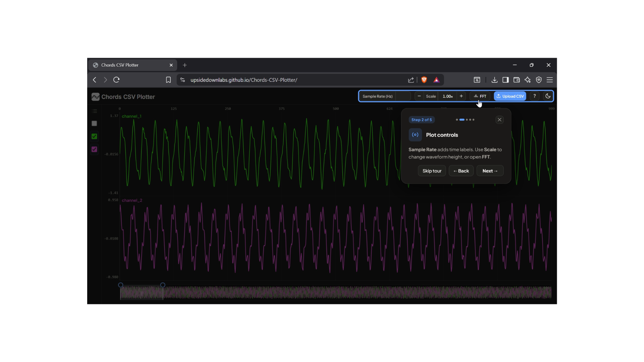Click the share icon in the address bar
This screenshot has width=644, height=362.
coord(411,80)
